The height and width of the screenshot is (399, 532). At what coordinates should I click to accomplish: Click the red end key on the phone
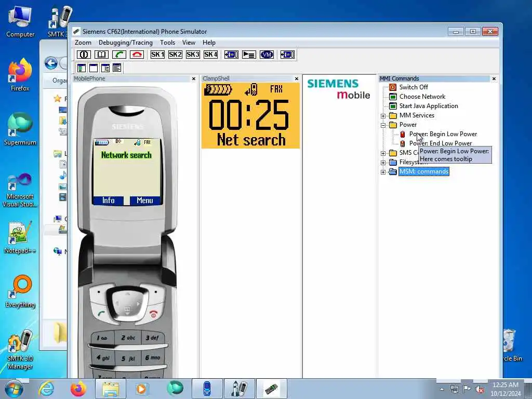(154, 313)
